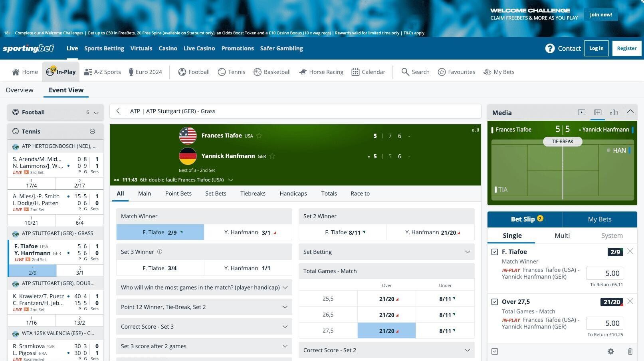Favourite Yannick Hanfmann with the star

point(272,156)
